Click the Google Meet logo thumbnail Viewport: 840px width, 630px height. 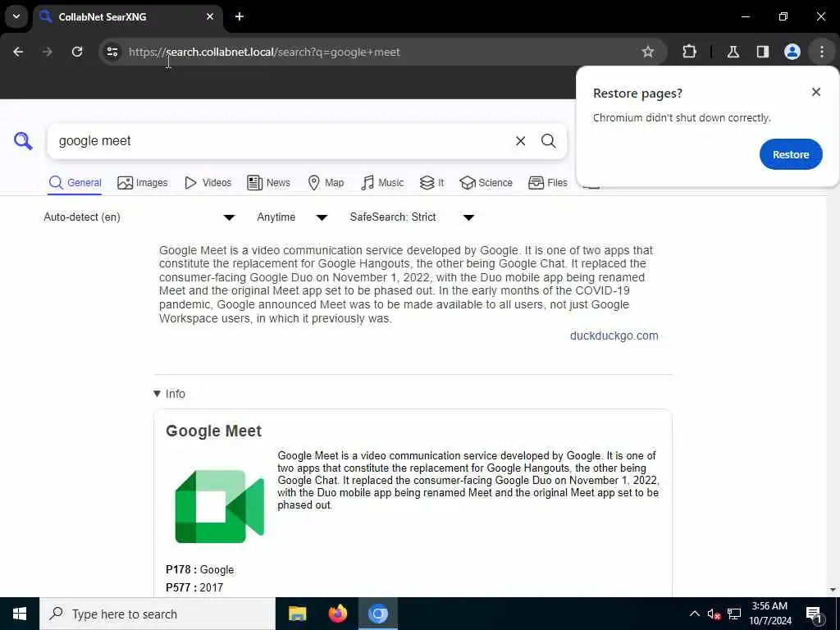[220, 506]
